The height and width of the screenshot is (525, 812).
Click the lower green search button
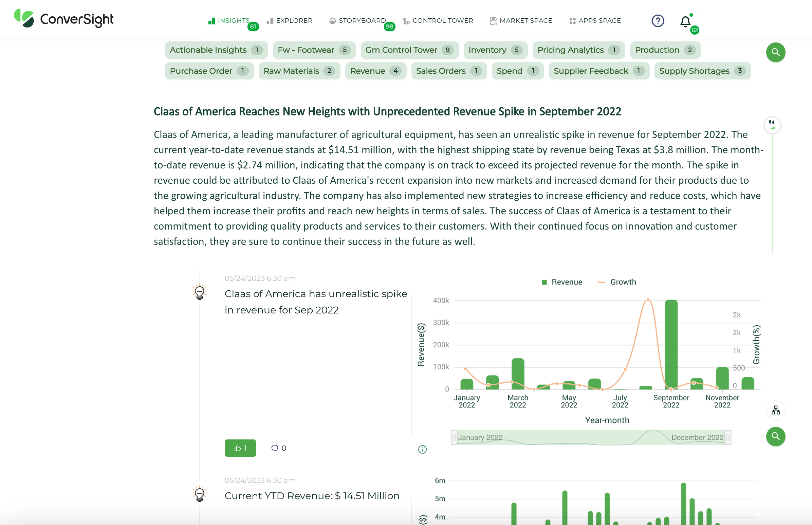(776, 436)
